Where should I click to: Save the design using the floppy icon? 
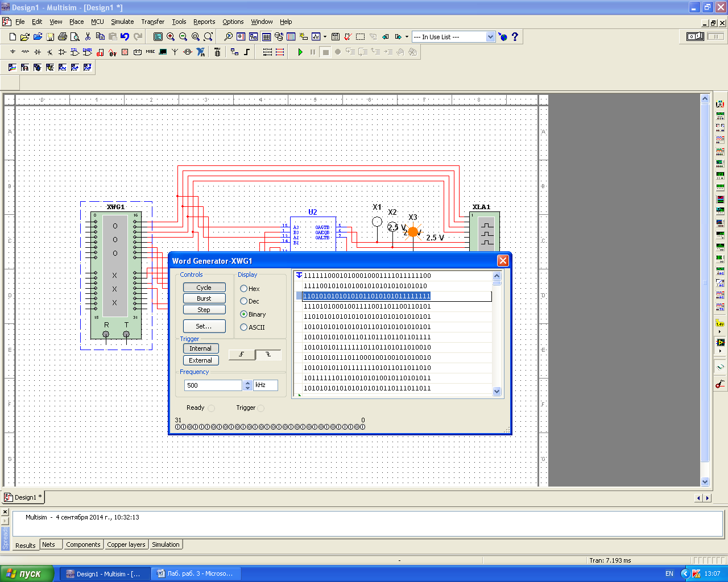click(x=50, y=36)
